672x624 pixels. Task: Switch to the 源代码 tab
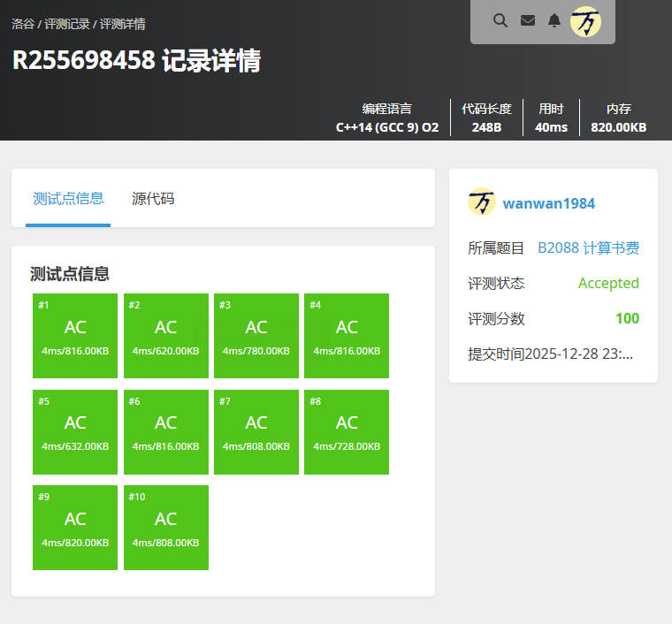153,199
